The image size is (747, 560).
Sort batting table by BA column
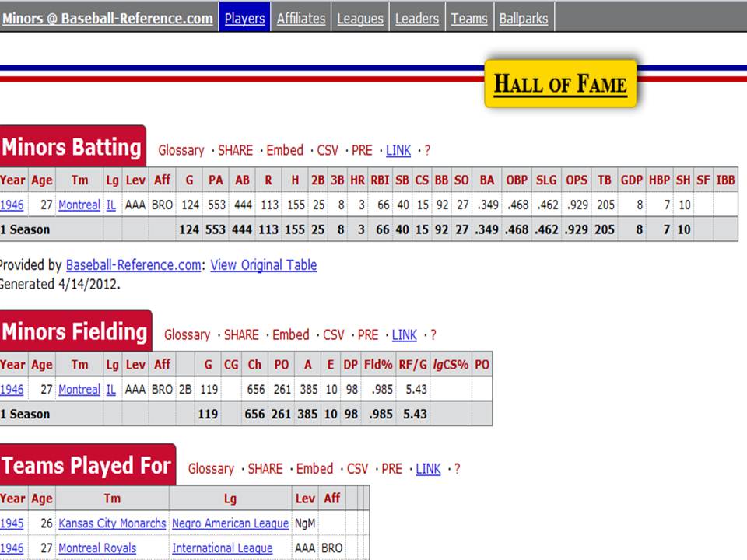[487, 180]
